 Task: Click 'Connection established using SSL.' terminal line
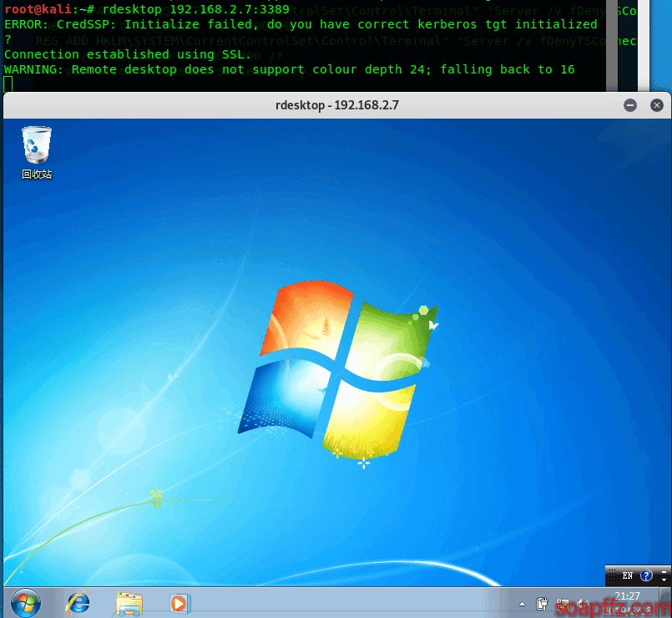127,54
